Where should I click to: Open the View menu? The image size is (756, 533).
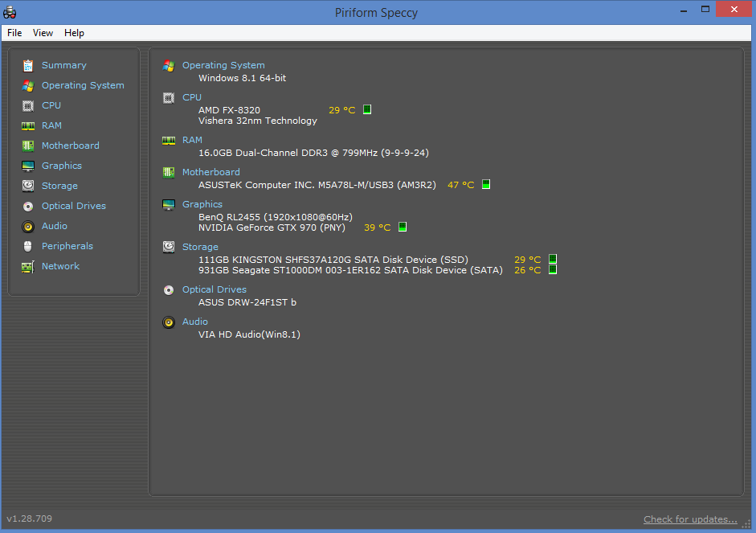pos(43,33)
